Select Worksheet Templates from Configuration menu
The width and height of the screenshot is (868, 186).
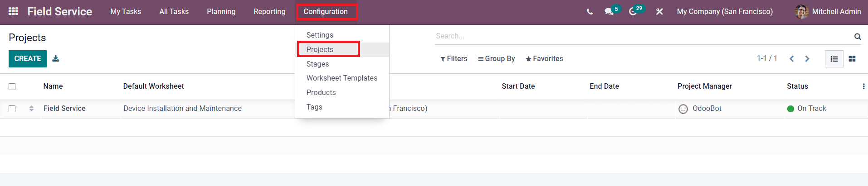pyautogui.click(x=342, y=78)
